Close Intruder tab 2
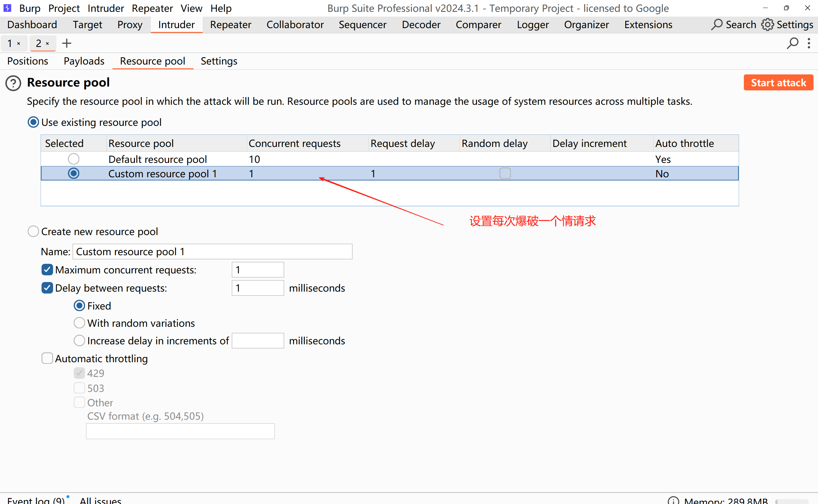 (x=47, y=43)
